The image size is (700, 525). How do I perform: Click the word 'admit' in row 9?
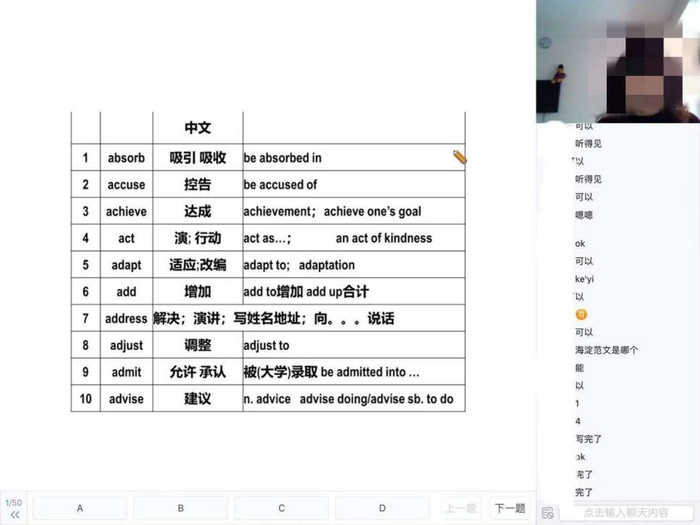coord(126,372)
